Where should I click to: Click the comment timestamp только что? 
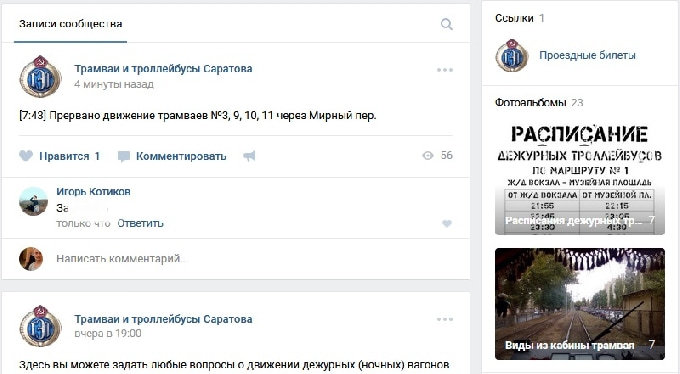[x=83, y=223]
